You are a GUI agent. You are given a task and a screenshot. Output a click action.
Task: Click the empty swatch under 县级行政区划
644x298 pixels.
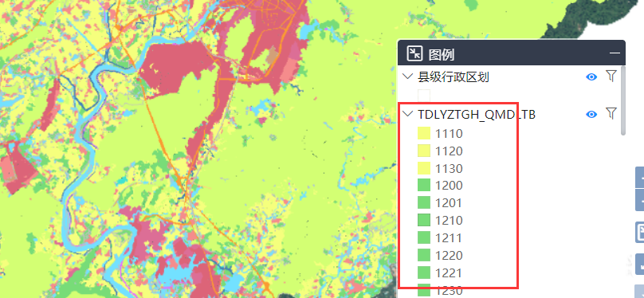pos(424,96)
